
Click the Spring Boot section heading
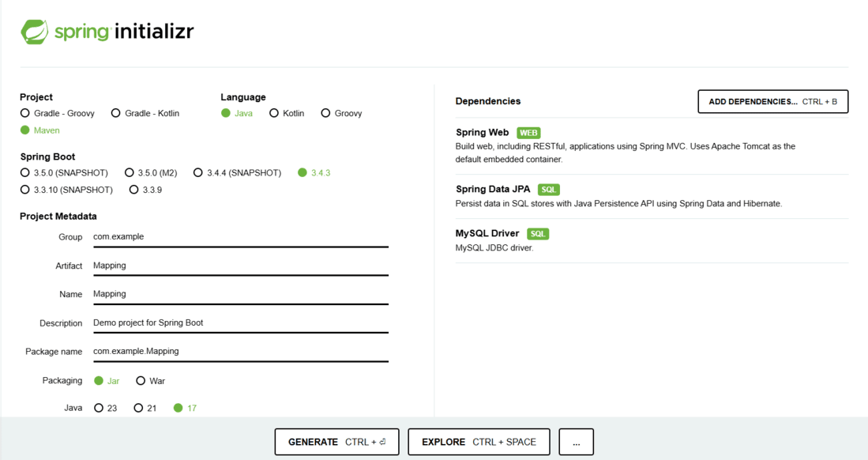(x=47, y=156)
